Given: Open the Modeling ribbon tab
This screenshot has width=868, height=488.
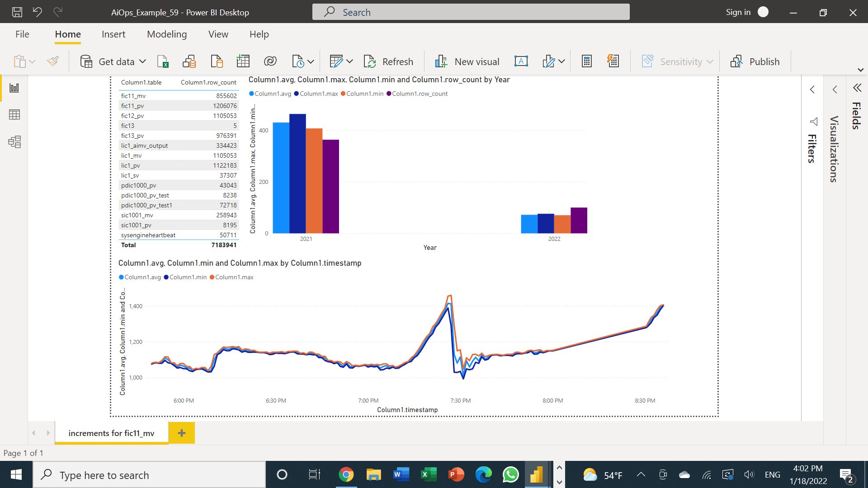Looking at the screenshot, I should point(167,34).
